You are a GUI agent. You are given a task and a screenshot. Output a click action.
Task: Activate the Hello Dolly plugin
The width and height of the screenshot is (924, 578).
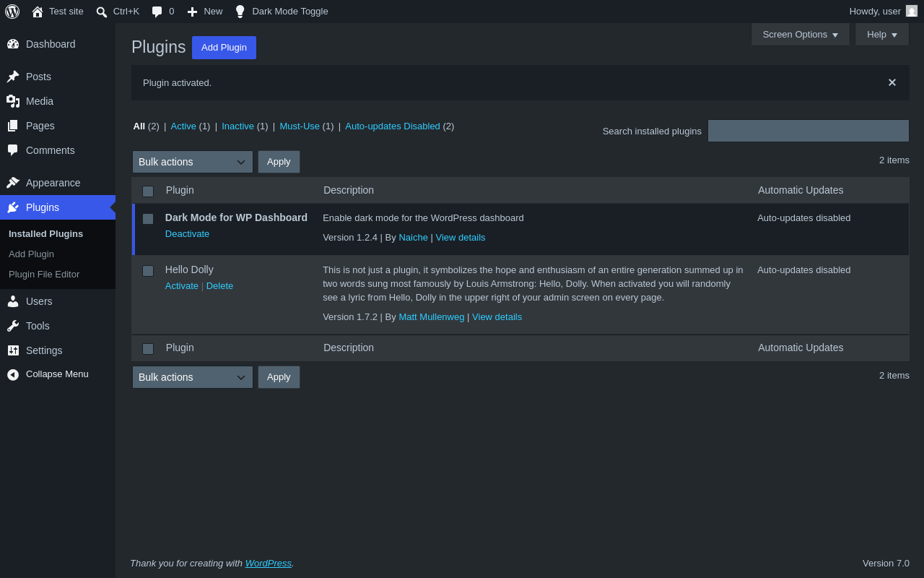click(182, 286)
